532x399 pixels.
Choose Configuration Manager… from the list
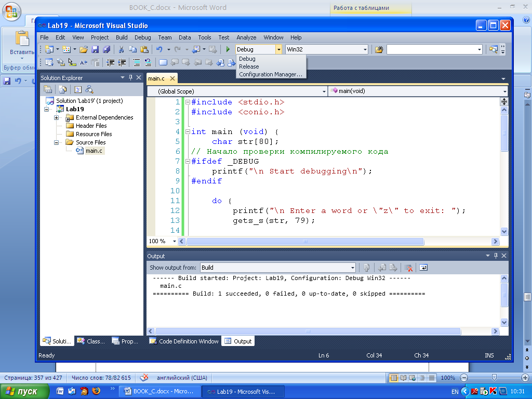click(x=270, y=74)
